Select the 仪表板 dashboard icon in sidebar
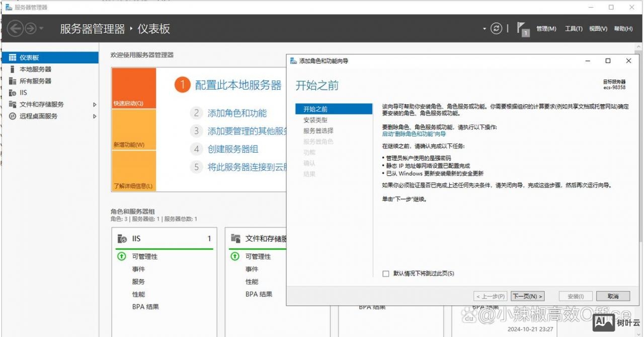The image size is (644, 337). pyautogui.click(x=14, y=57)
